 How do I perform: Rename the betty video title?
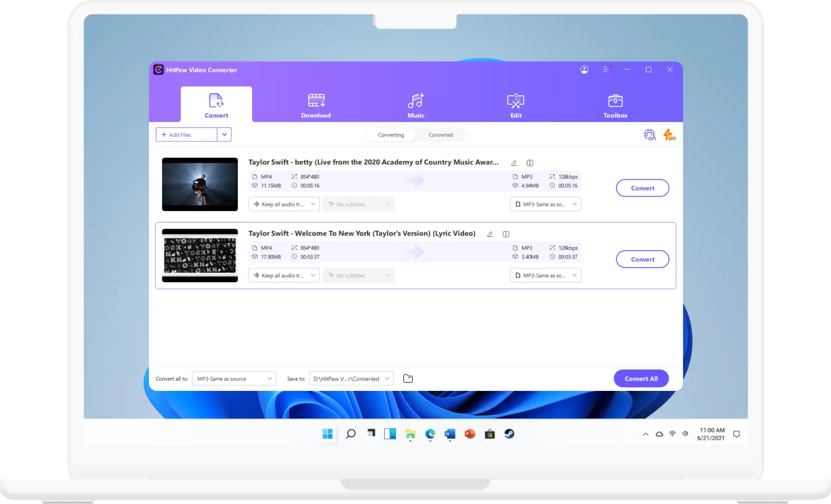coord(514,163)
